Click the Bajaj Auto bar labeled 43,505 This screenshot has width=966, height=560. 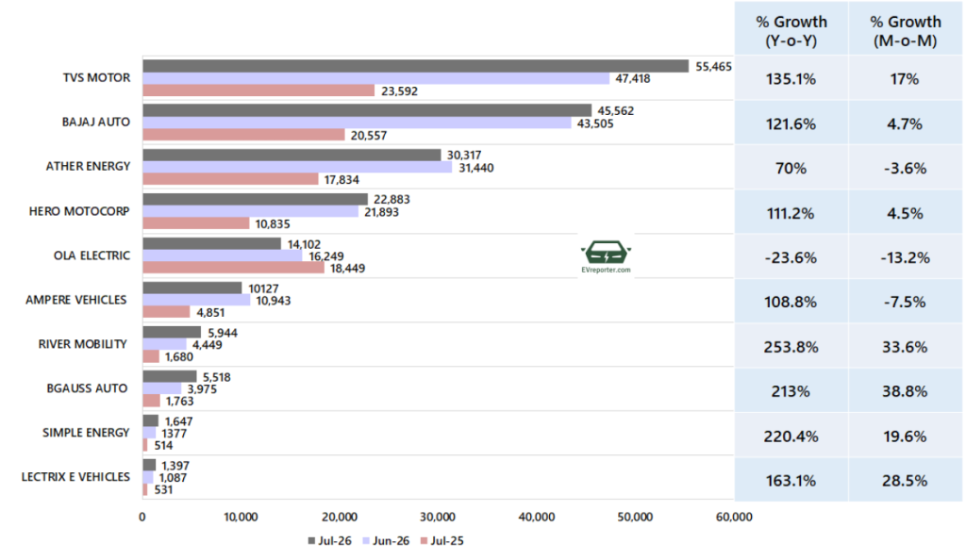[357, 123]
